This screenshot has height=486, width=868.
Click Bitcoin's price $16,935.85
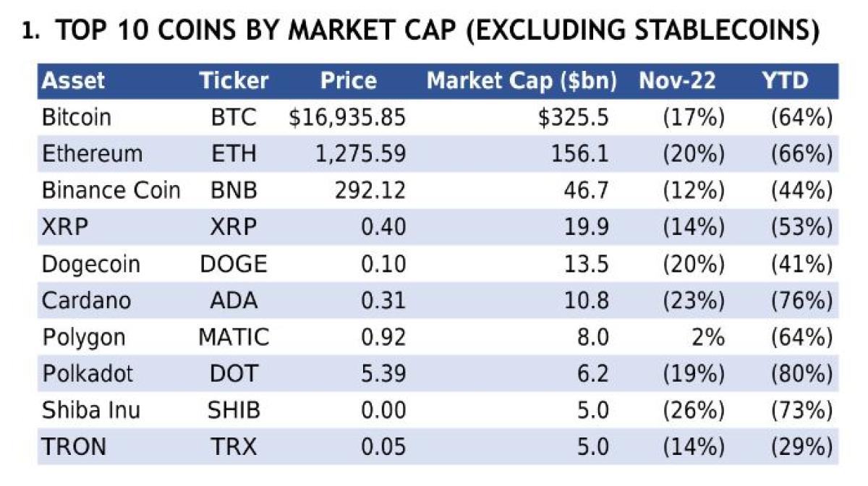[x=346, y=117]
